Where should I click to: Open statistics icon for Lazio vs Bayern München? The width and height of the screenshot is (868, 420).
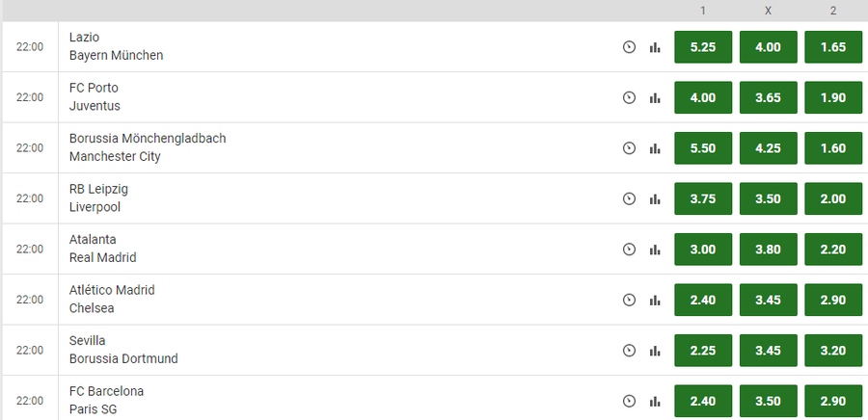pyautogui.click(x=655, y=47)
